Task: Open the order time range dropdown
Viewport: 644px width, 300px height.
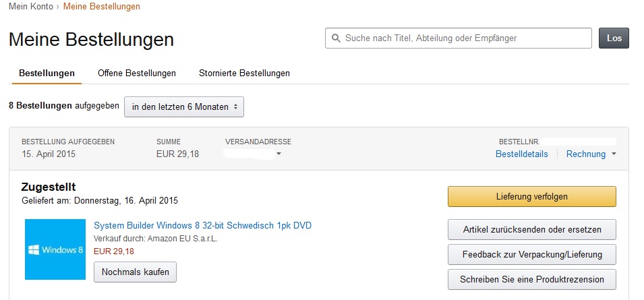Action: point(184,107)
